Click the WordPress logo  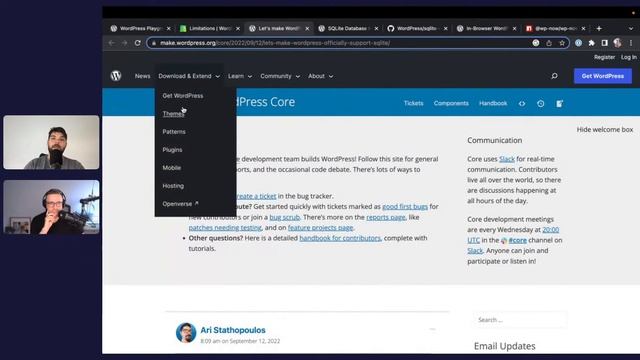[x=116, y=76]
